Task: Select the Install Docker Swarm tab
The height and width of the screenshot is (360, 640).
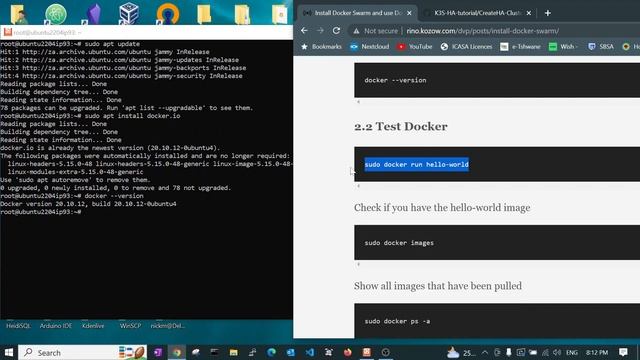Action: pyautogui.click(x=357, y=13)
